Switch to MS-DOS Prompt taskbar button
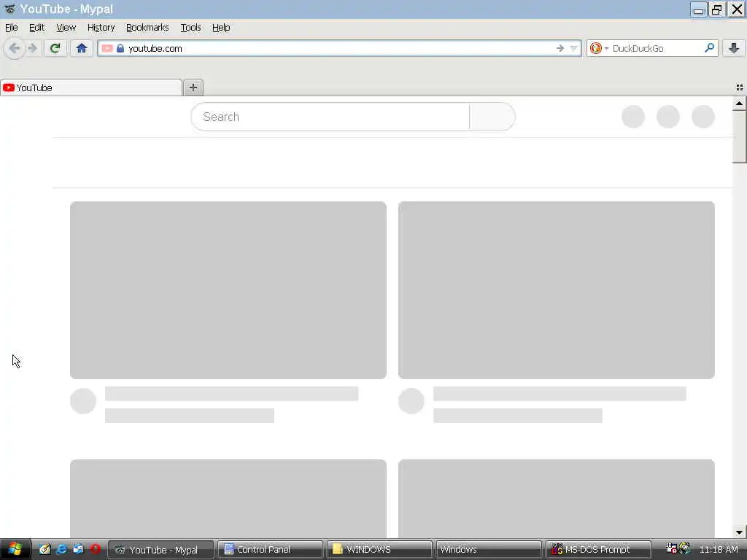 598,550
